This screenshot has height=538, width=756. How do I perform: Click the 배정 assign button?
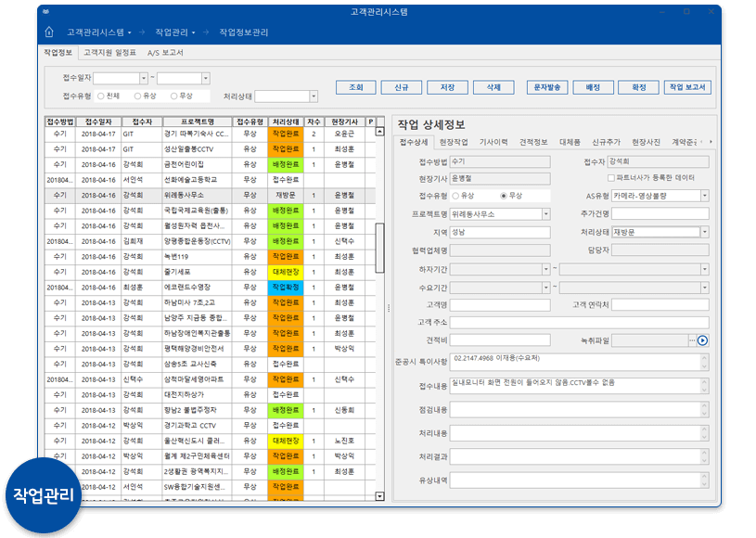pos(593,87)
